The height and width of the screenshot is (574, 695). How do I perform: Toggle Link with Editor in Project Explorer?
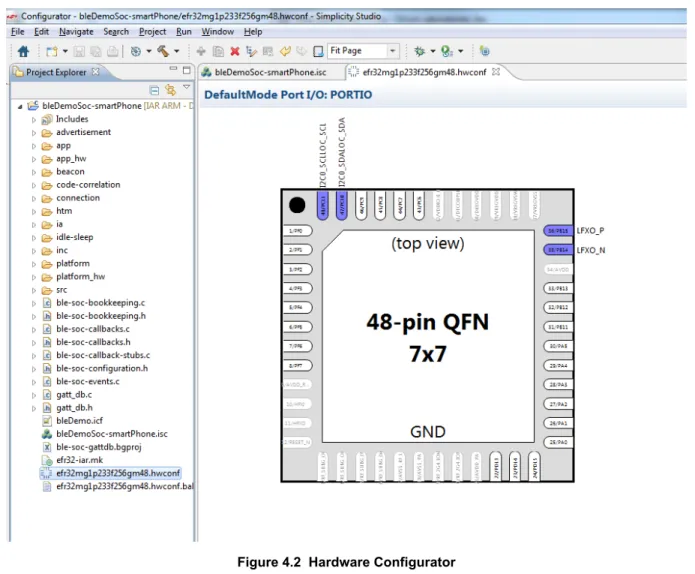171,90
